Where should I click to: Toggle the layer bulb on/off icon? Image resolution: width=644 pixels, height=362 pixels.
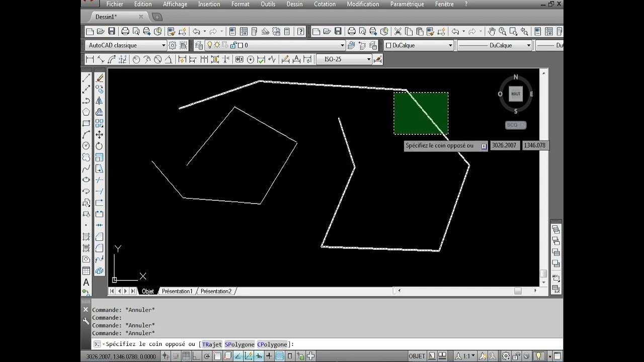pos(210,45)
